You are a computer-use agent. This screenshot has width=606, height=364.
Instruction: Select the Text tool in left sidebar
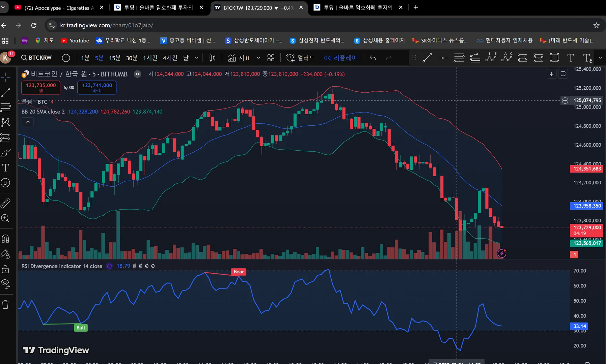coord(5,168)
